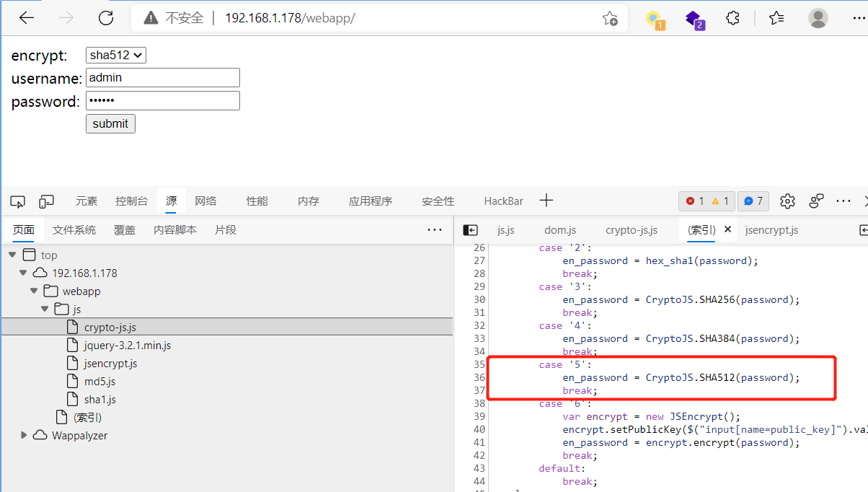
Task: Collapse the webapp folder
Action: [34, 291]
